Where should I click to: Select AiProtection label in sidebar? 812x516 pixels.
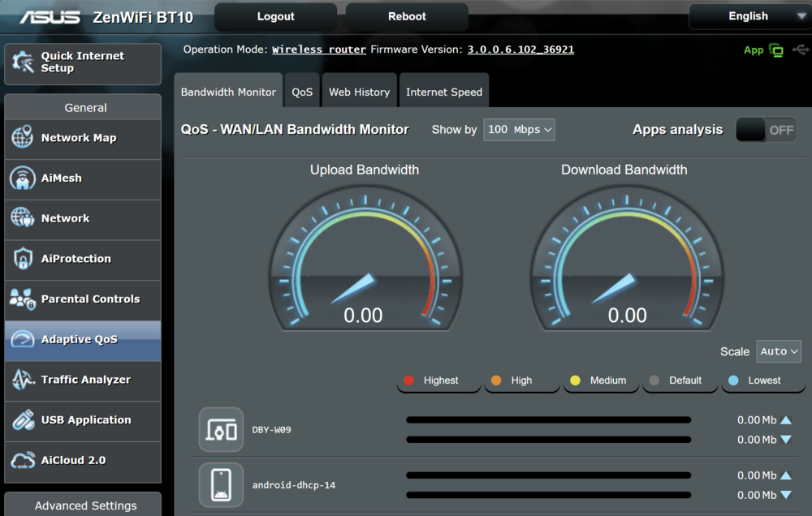tap(76, 259)
